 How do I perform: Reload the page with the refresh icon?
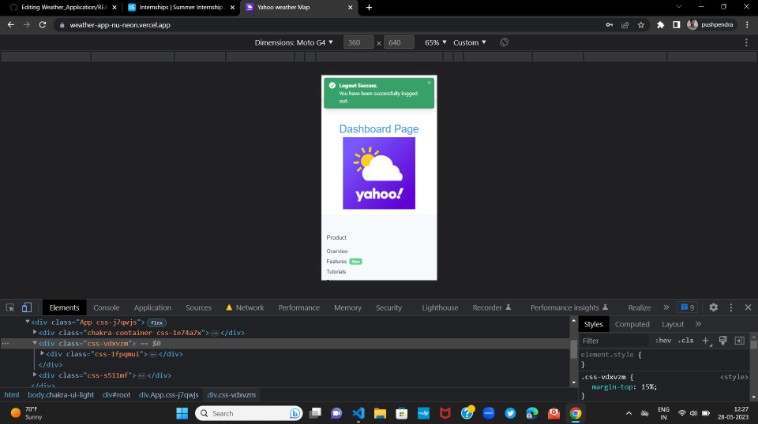coord(43,24)
